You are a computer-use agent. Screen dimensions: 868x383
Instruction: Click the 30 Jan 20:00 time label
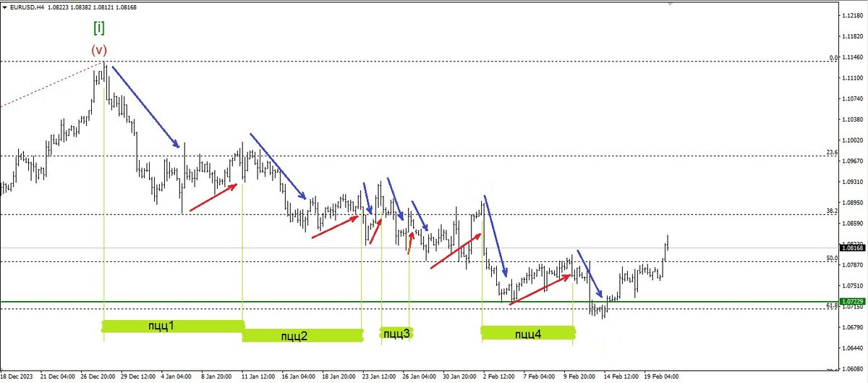(x=460, y=376)
